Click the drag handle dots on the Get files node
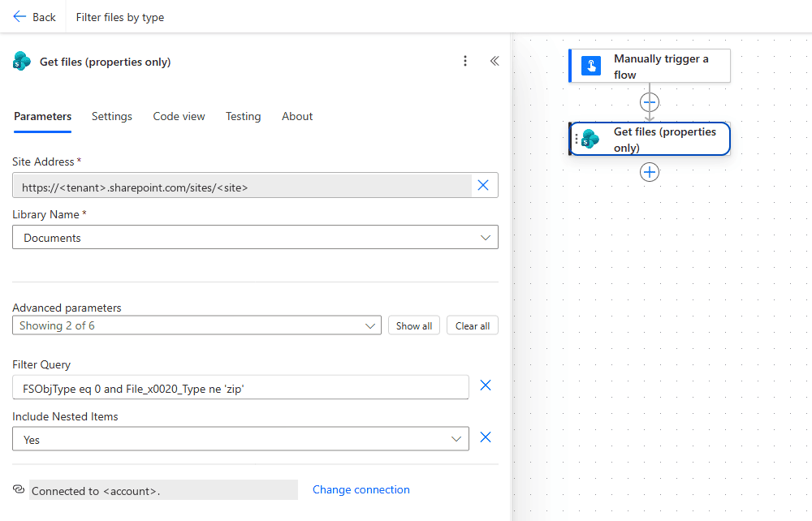The width and height of the screenshot is (812, 521). pos(577,139)
